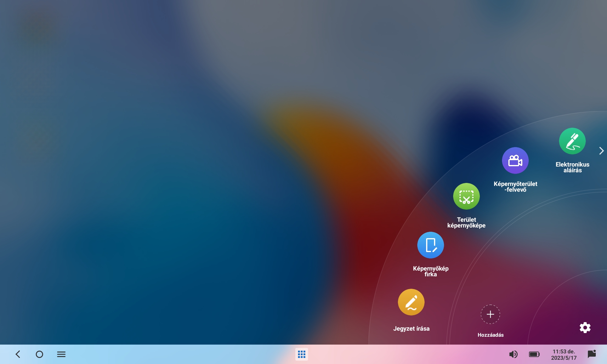Viewport: 607px width, 364px height.
Task: Open the recent apps menu lines icon
Action: (x=61, y=354)
